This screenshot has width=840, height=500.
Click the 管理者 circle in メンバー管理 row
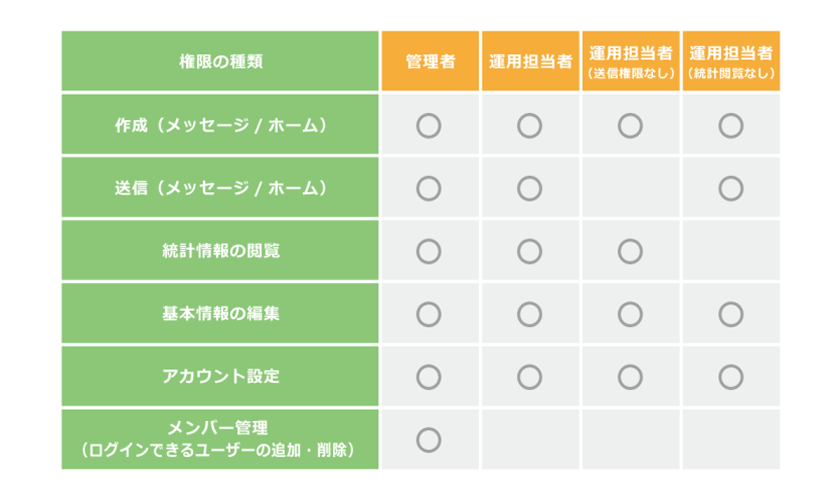point(429,440)
